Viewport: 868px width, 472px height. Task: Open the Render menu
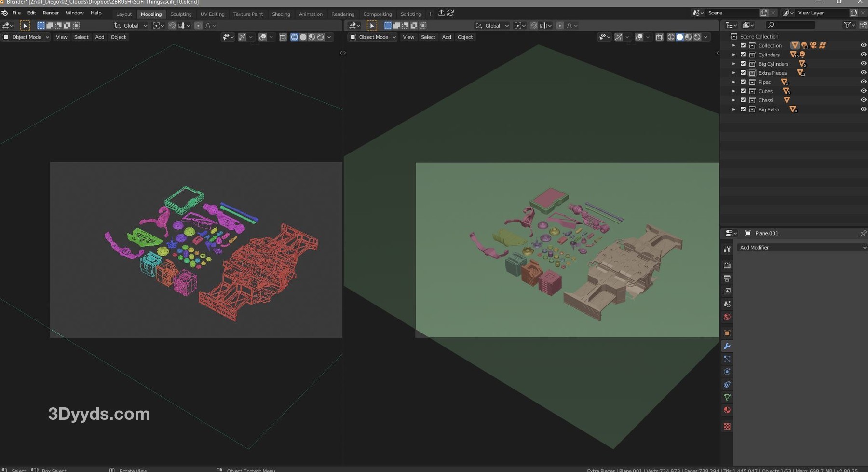pyautogui.click(x=51, y=13)
